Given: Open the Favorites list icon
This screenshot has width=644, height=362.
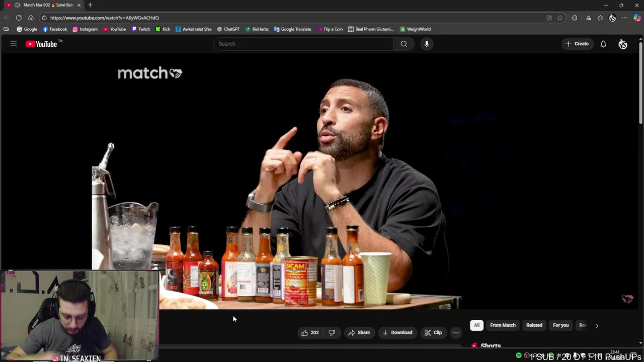Looking at the screenshot, I should [600, 18].
